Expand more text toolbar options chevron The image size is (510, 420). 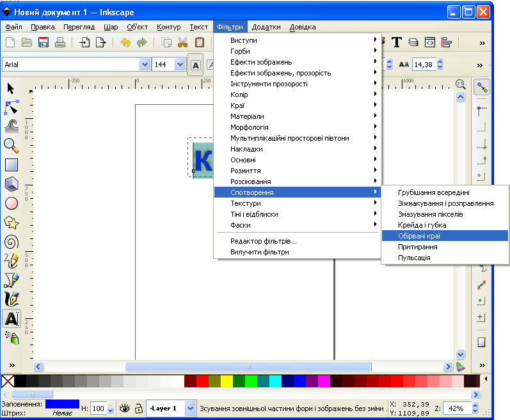(x=480, y=65)
